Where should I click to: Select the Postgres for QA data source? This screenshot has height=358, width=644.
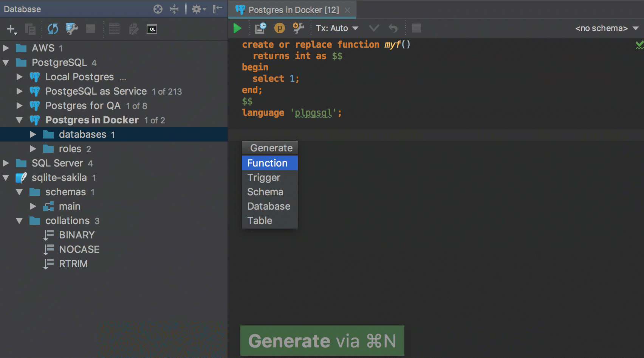click(x=83, y=106)
